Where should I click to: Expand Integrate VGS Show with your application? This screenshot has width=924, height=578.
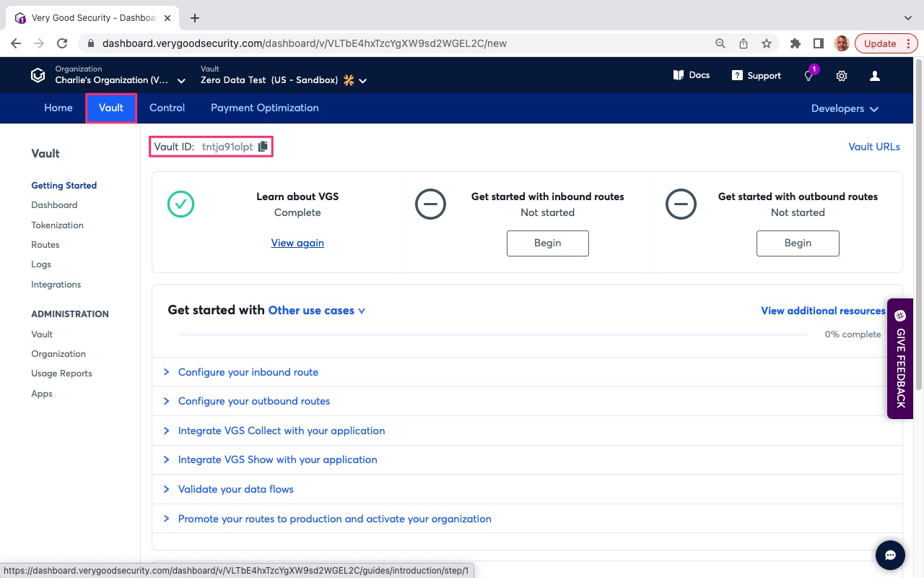pyautogui.click(x=527, y=460)
